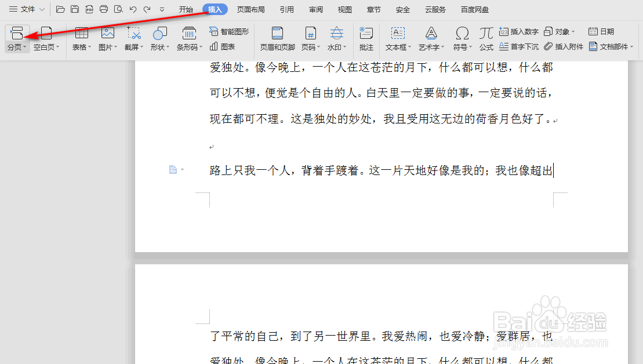
Task: Open the 文件 menu
Action: point(27,9)
